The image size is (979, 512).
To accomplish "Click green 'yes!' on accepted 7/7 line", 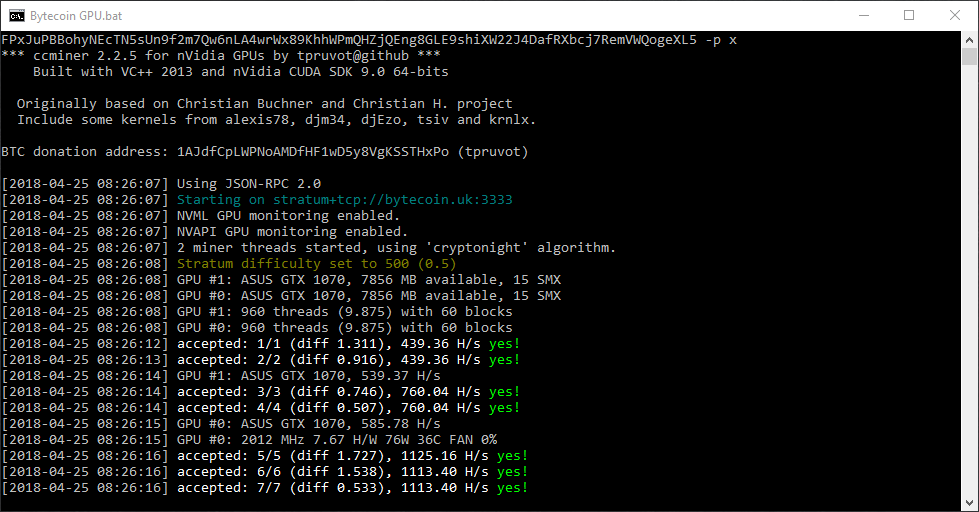I will [x=513, y=488].
